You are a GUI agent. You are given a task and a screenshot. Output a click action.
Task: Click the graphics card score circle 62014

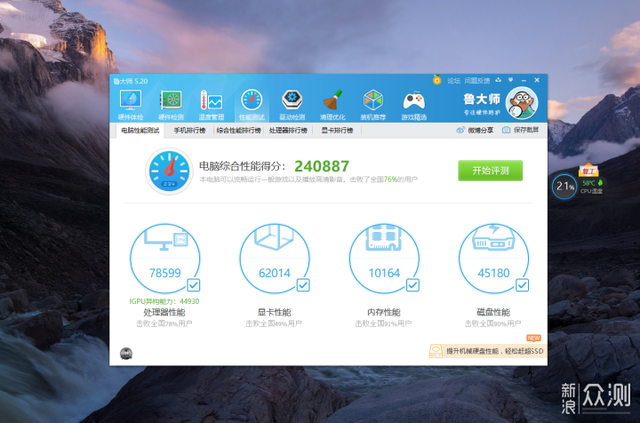tap(274, 258)
